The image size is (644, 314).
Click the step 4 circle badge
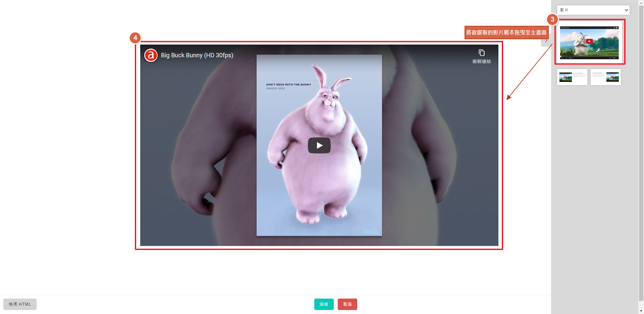click(135, 38)
